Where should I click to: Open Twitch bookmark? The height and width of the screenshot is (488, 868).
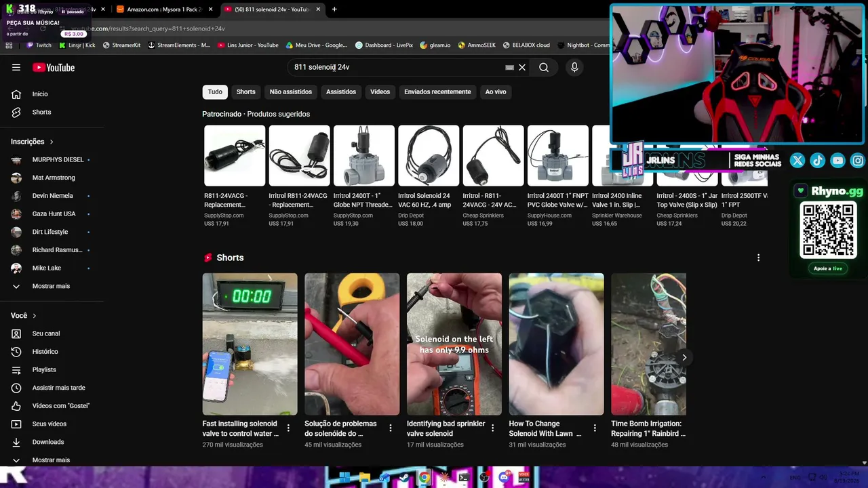pos(39,45)
